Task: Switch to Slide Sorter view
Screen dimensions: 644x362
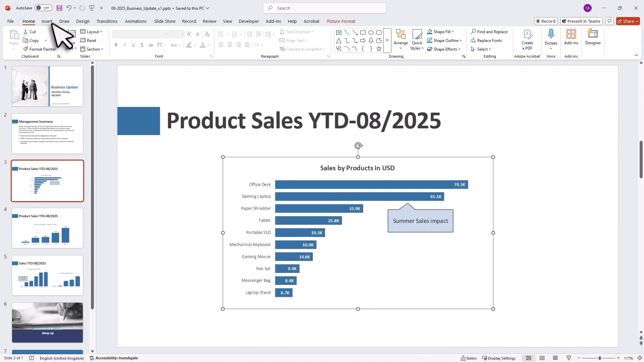Action: tap(542, 358)
